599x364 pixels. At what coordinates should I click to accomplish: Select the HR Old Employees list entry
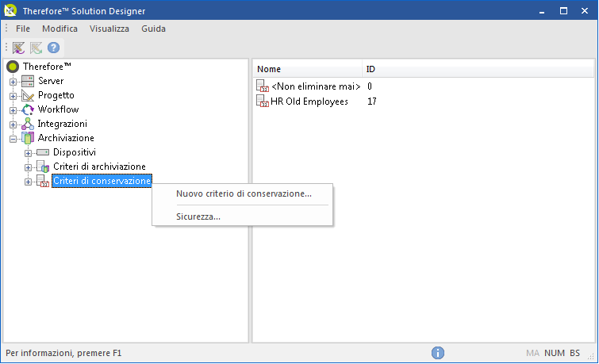tap(309, 102)
